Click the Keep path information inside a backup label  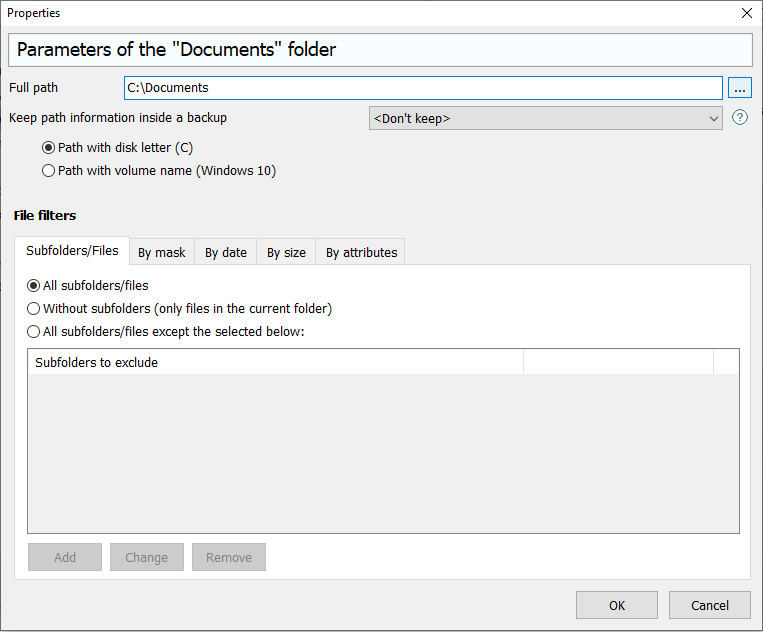[118, 118]
